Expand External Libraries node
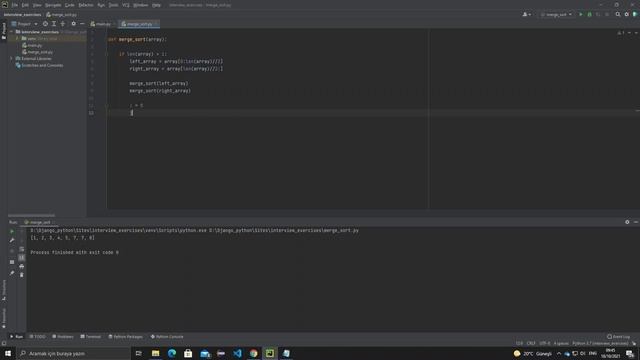 11,58
